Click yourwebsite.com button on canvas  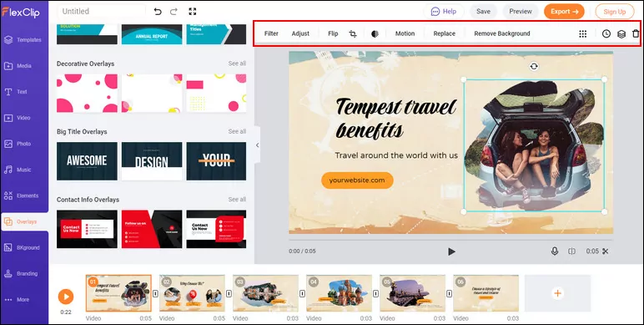click(357, 180)
